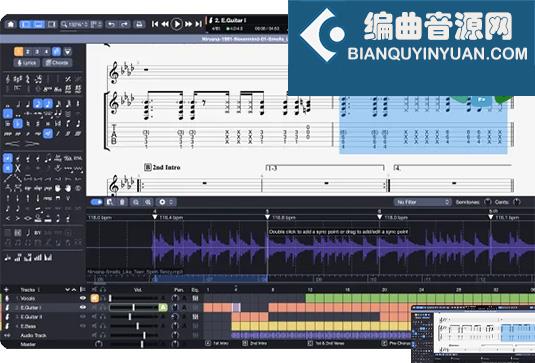Select the Master track row

pyautogui.click(x=28, y=344)
